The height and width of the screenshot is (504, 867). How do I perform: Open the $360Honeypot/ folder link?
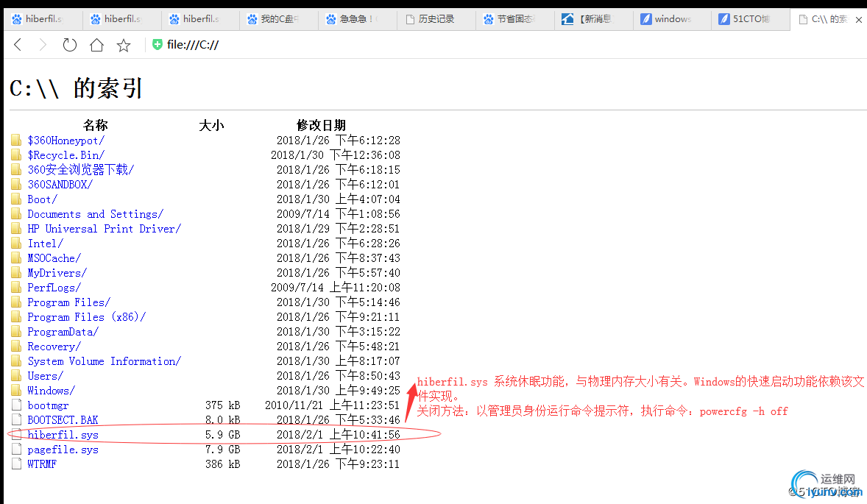point(66,141)
